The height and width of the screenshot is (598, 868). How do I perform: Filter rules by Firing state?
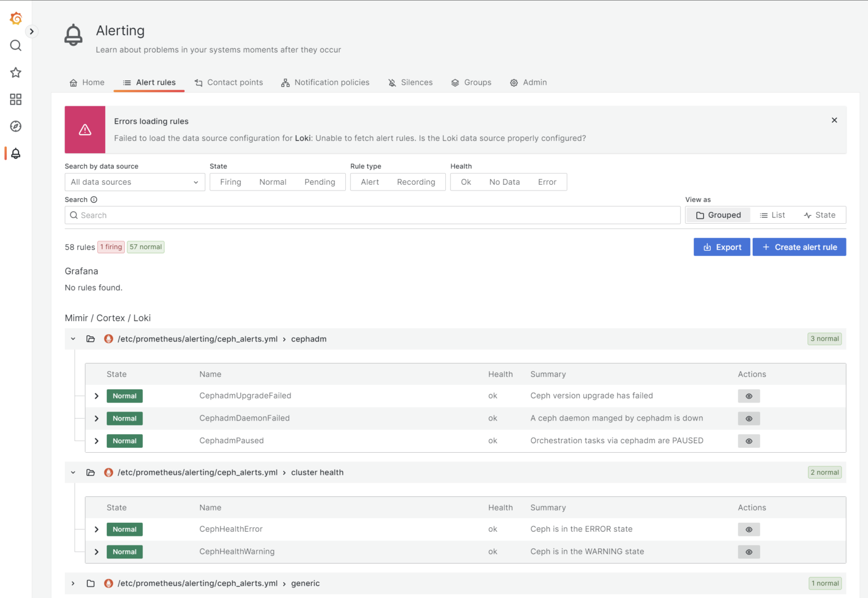(x=231, y=182)
